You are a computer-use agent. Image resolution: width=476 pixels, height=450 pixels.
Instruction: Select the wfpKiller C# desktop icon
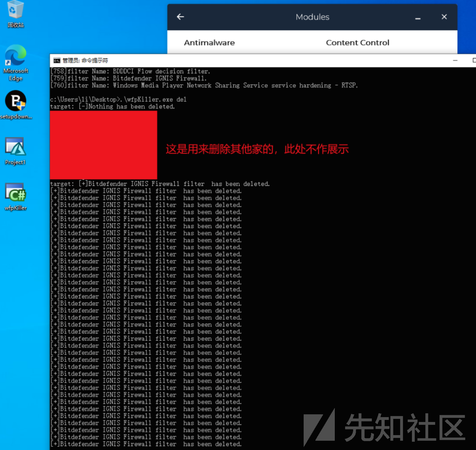click(15, 197)
